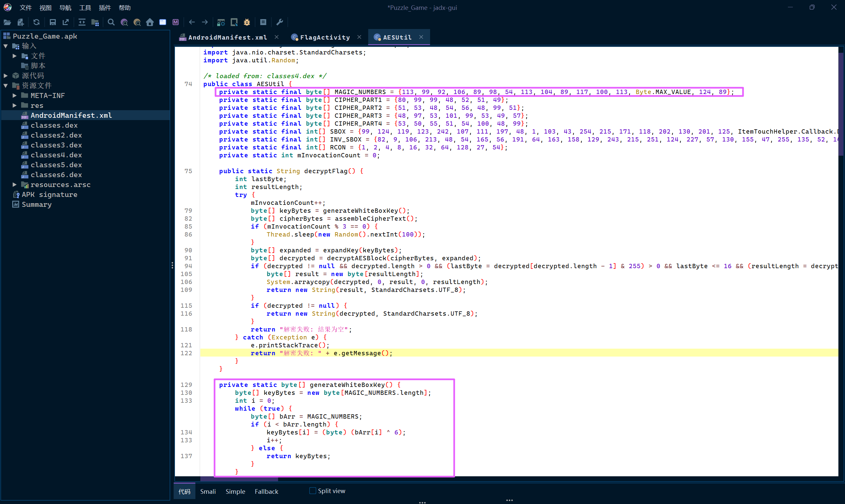845x504 pixels.
Task: Navigate back with the left arrow
Action: coord(192,22)
